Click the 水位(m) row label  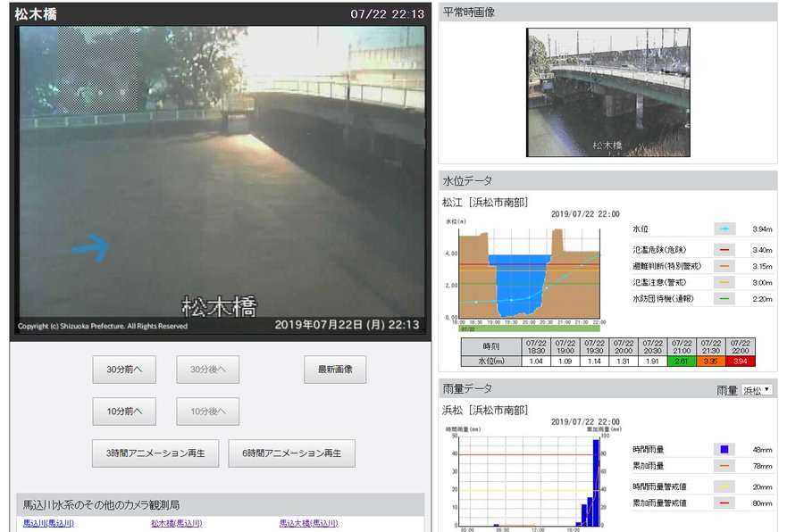point(491,362)
